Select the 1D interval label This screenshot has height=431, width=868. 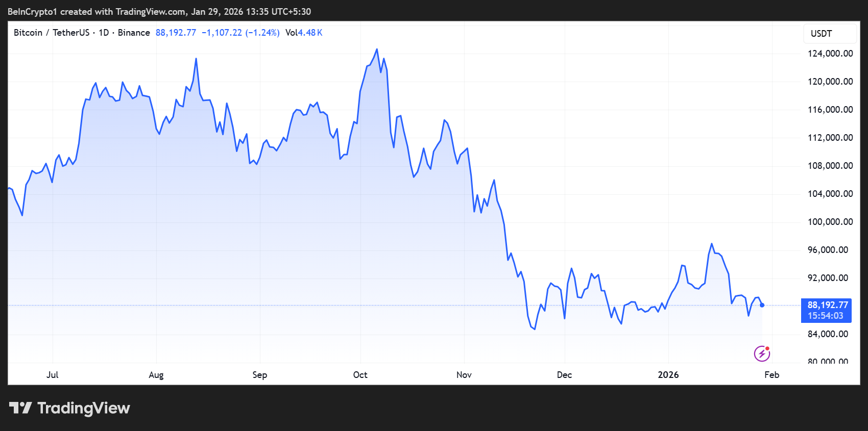[104, 33]
